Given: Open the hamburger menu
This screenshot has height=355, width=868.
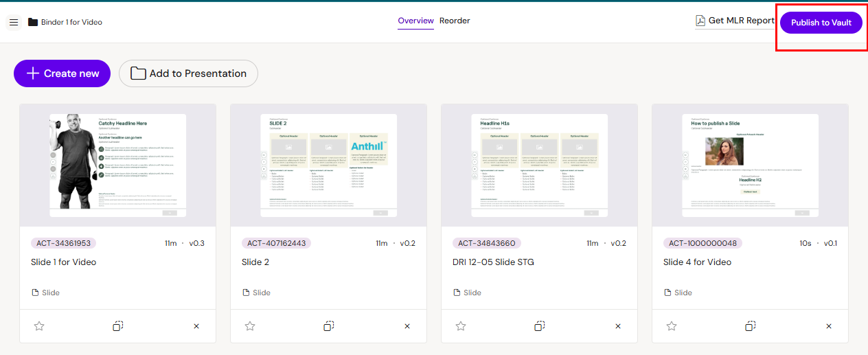Looking at the screenshot, I should [14, 23].
